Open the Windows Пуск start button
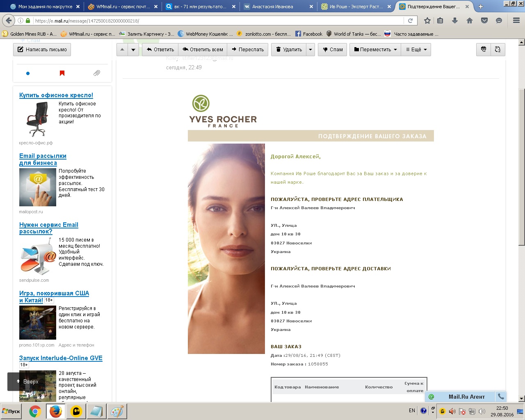This screenshot has width=525, height=420. pos(11,411)
